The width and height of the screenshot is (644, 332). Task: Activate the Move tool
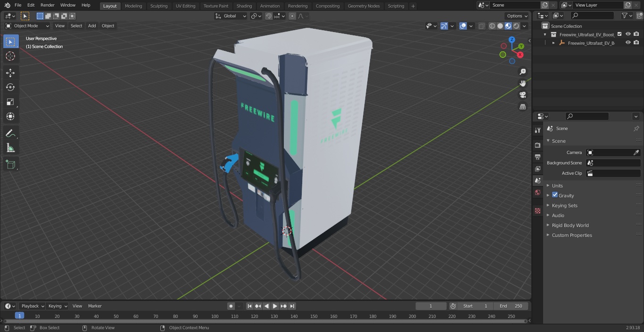[x=10, y=73]
